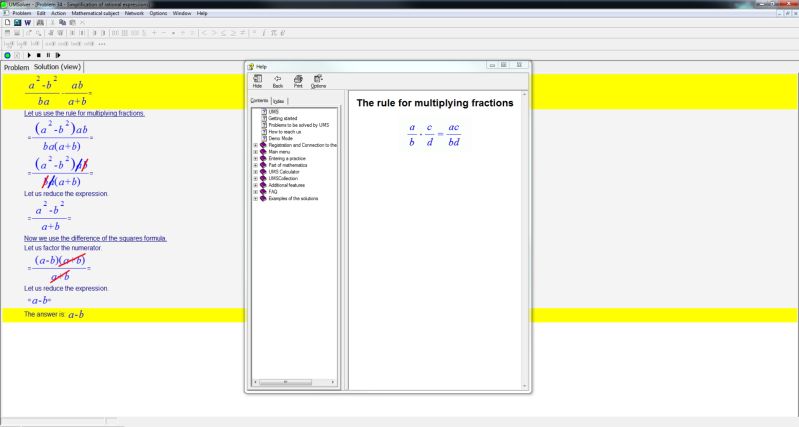Expand the Main menu help topic
The image size is (799, 427).
click(256, 152)
